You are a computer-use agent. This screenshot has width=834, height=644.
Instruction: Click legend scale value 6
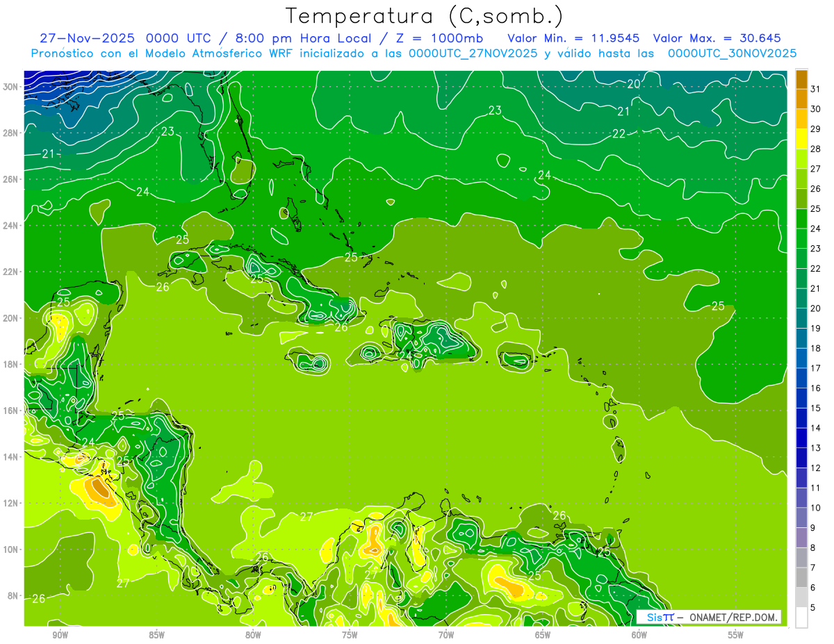[x=813, y=588]
